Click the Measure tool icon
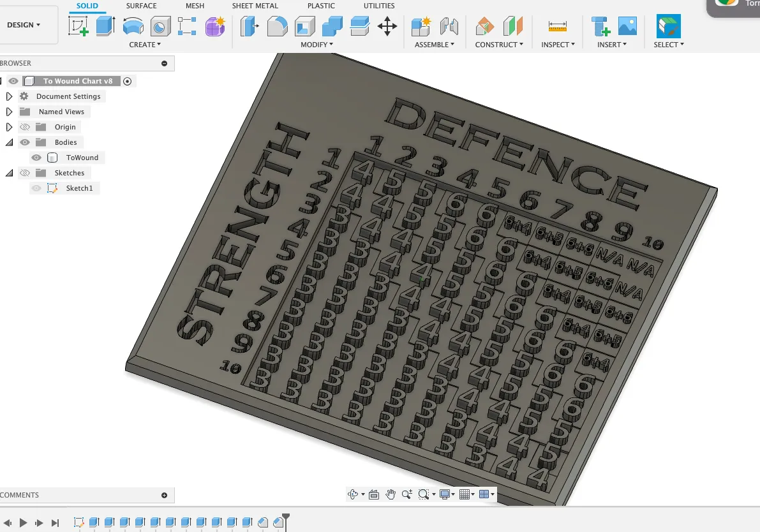760x532 pixels. (557, 26)
